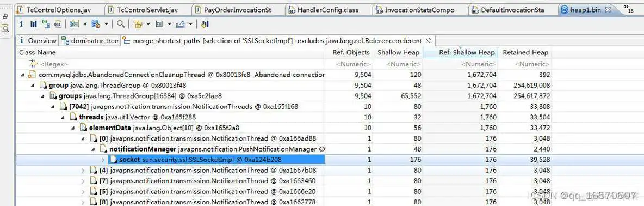Open dropdown next to Calculate retained size
This screenshot has height=206, width=644.
coord(169,25)
